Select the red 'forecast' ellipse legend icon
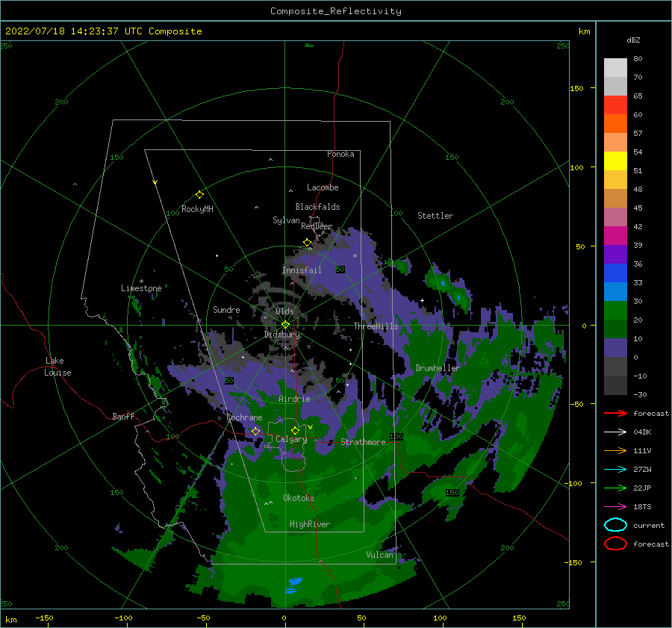This screenshot has height=628, width=672. (x=615, y=544)
